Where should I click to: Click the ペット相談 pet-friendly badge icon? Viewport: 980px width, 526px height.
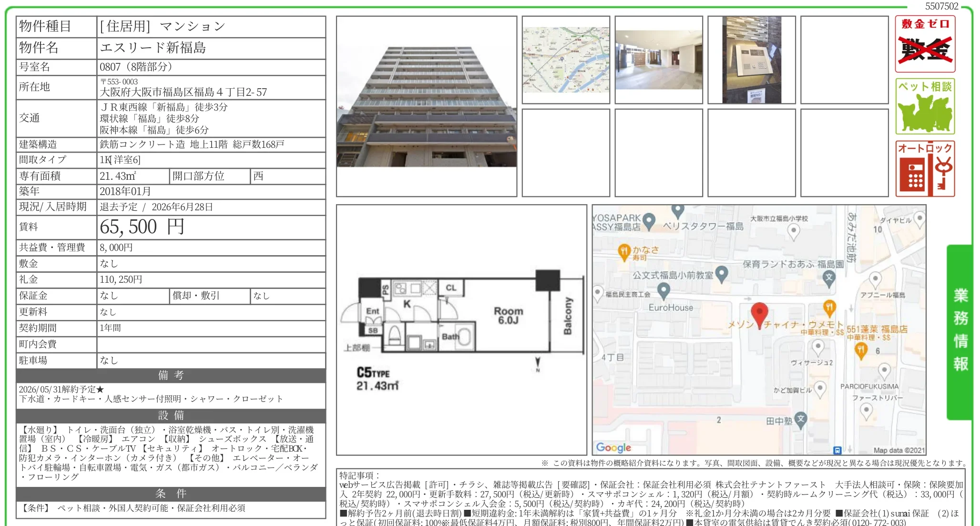[925, 106]
